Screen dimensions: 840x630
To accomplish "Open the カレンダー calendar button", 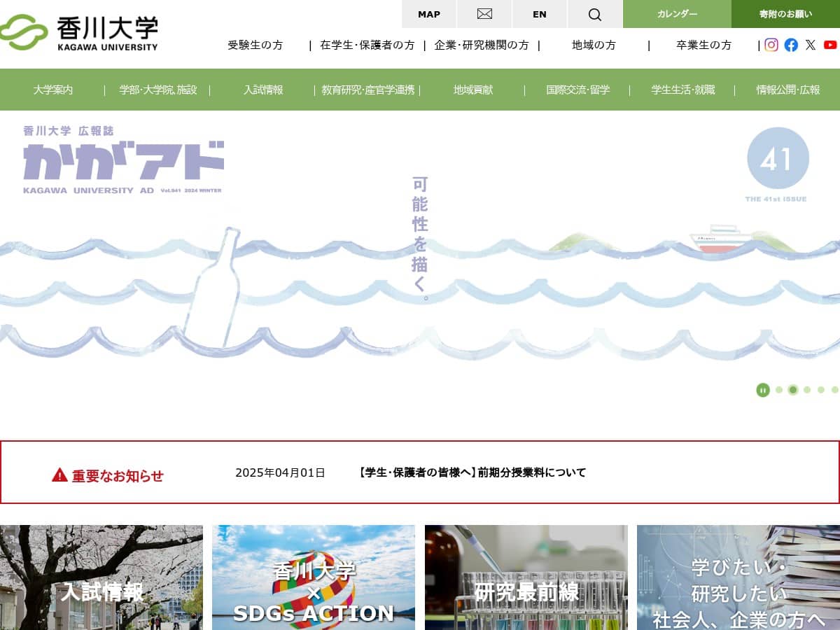I will pyautogui.click(x=677, y=14).
